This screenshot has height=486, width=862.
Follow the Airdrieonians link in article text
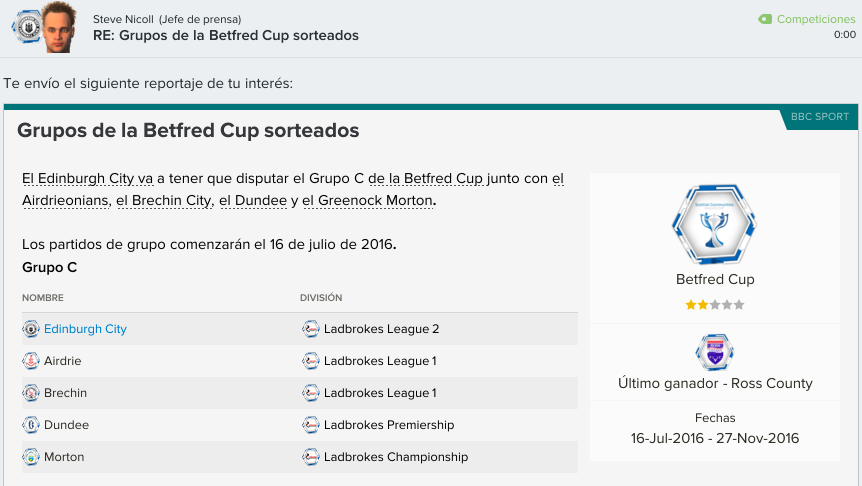(65, 201)
